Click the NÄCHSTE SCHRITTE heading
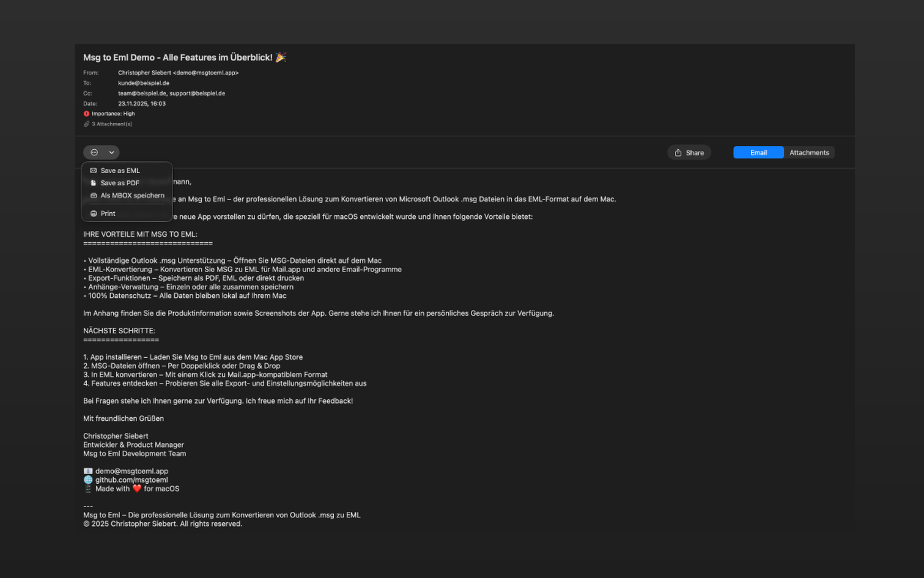 click(x=119, y=331)
